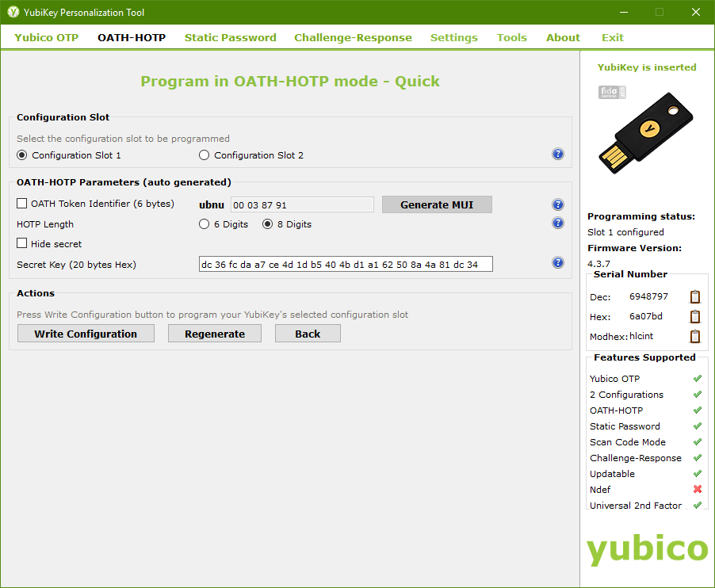The height and width of the screenshot is (588, 715).
Task: Open the About tab
Action: coord(563,37)
